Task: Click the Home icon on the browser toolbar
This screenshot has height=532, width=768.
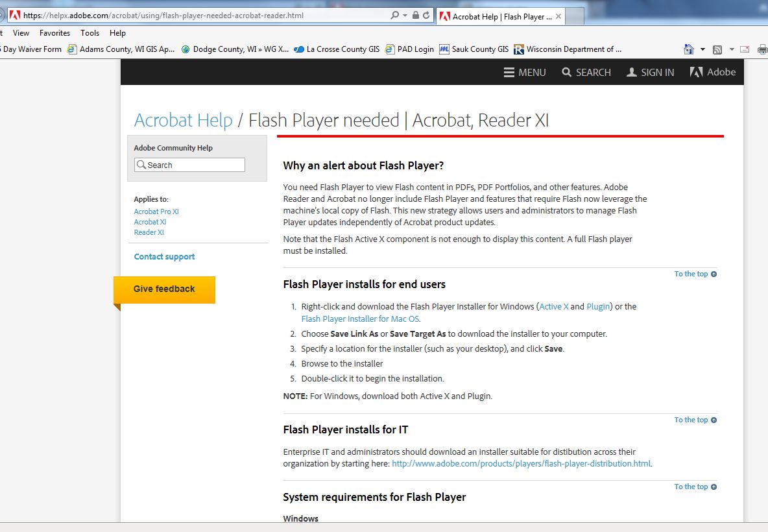Action: [689, 49]
